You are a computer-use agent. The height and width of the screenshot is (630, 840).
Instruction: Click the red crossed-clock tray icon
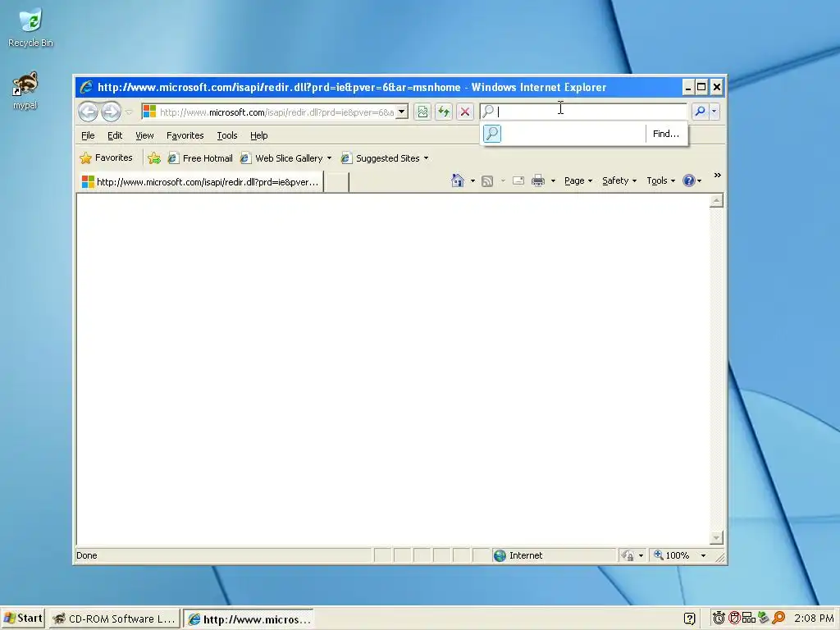pyautogui.click(x=734, y=619)
